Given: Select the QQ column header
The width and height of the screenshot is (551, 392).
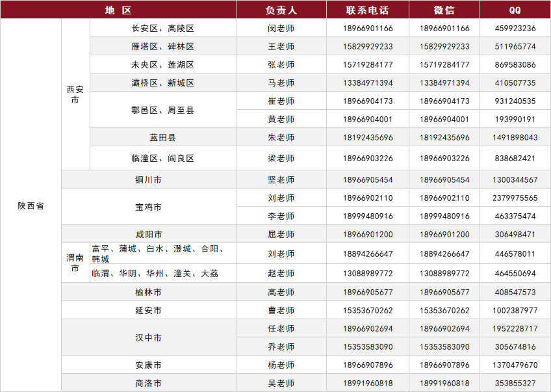Looking at the screenshot, I should click(x=515, y=10).
